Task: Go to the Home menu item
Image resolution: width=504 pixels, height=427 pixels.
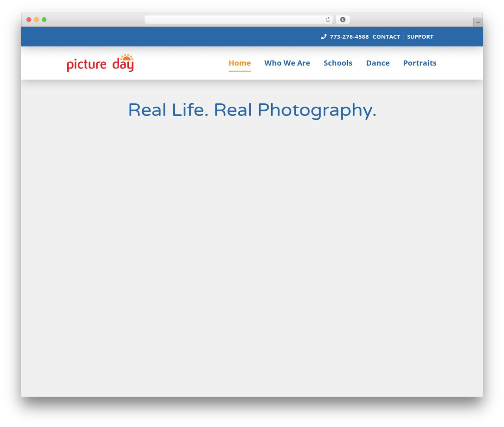Action: point(240,63)
